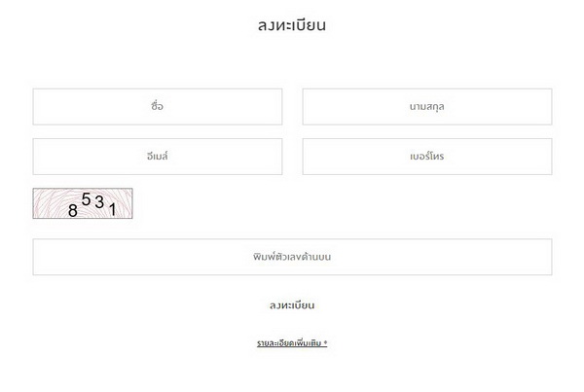Screen dimensions: 584x392
Task: Follow the underlined more details link
Action: pos(291,343)
